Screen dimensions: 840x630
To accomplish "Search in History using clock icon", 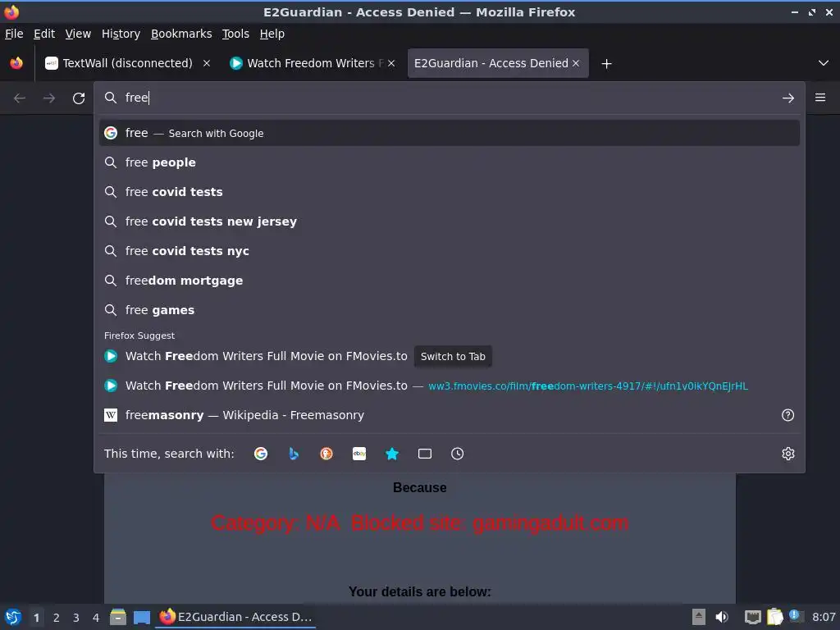I will (458, 454).
